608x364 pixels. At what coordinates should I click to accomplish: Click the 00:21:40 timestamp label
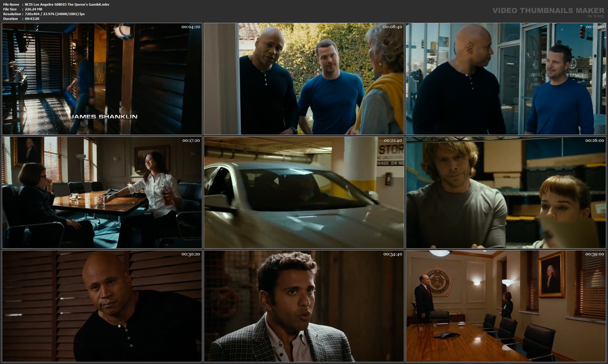(393, 141)
